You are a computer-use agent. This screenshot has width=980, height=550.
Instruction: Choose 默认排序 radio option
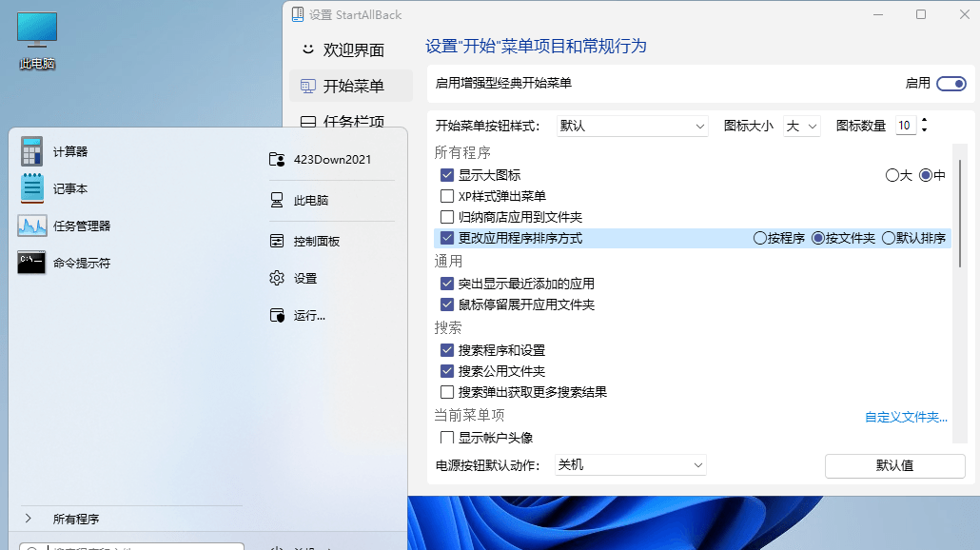pyautogui.click(x=889, y=238)
